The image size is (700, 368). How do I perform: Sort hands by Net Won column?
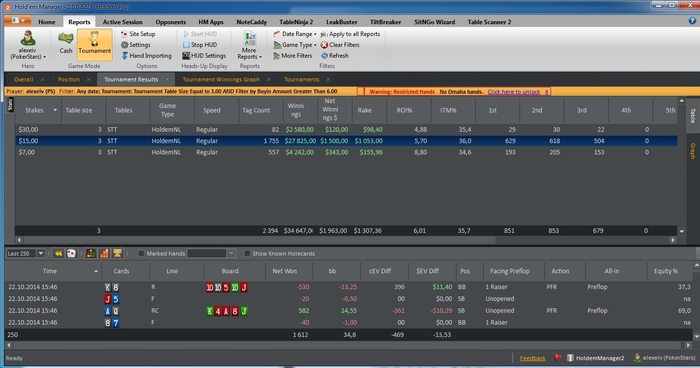[284, 271]
